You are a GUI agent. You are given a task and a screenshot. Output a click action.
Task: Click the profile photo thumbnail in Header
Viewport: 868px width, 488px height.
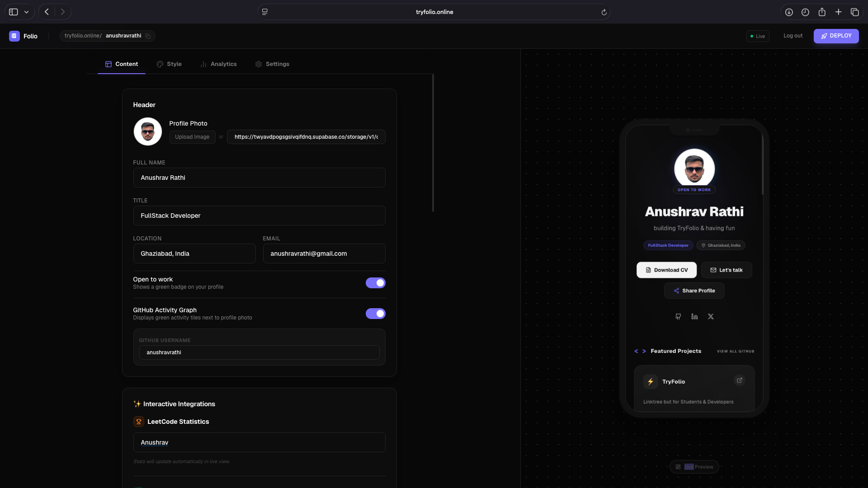point(148,132)
